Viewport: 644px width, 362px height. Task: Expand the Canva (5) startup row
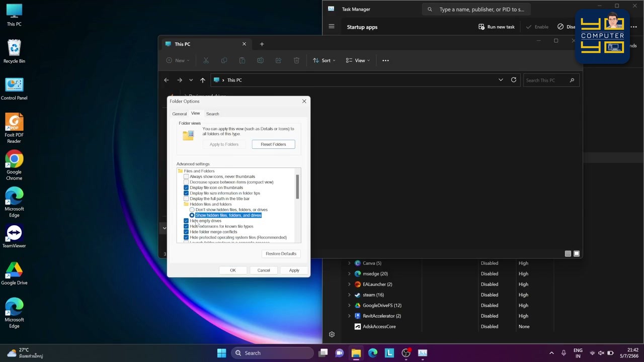[349, 263]
